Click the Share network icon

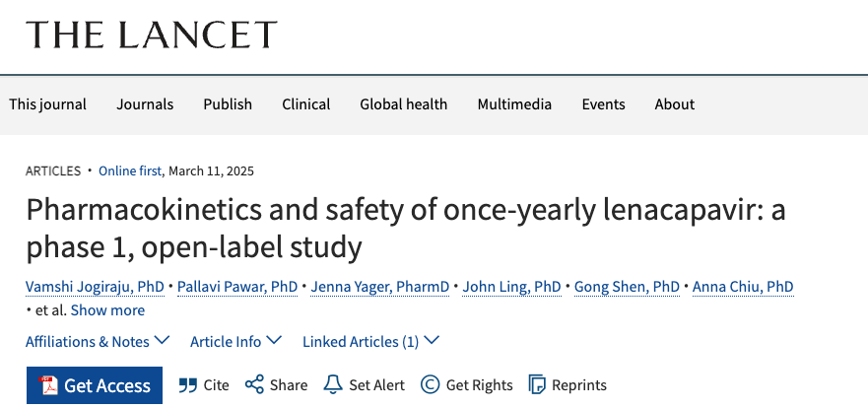click(x=254, y=384)
